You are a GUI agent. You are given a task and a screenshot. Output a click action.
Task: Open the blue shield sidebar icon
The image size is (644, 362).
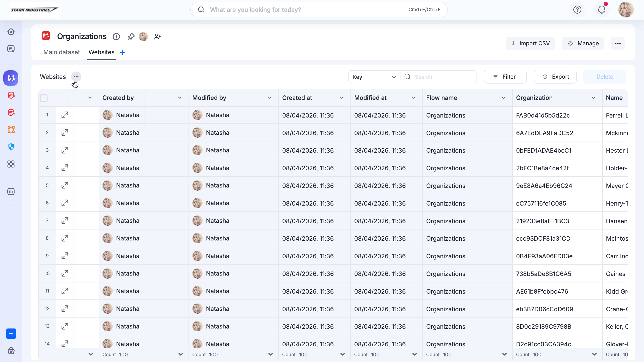(x=11, y=147)
